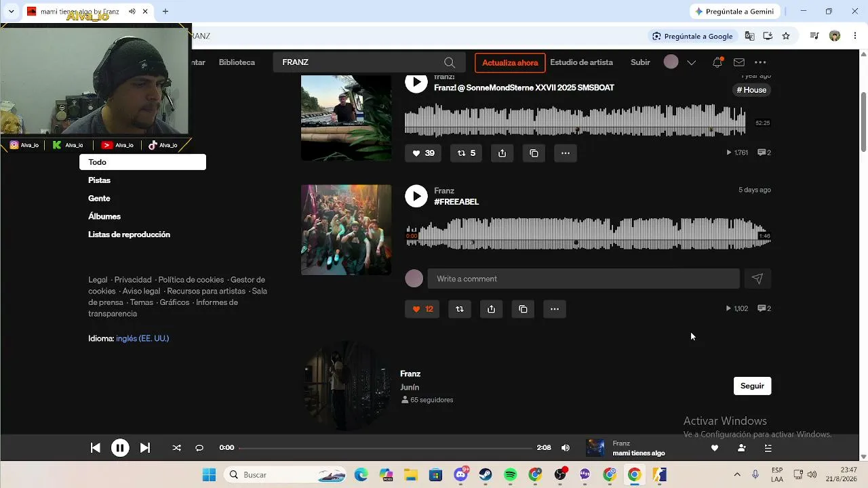Skip to the previous track in player
The width and height of the screenshot is (868, 488).
pos(96,448)
